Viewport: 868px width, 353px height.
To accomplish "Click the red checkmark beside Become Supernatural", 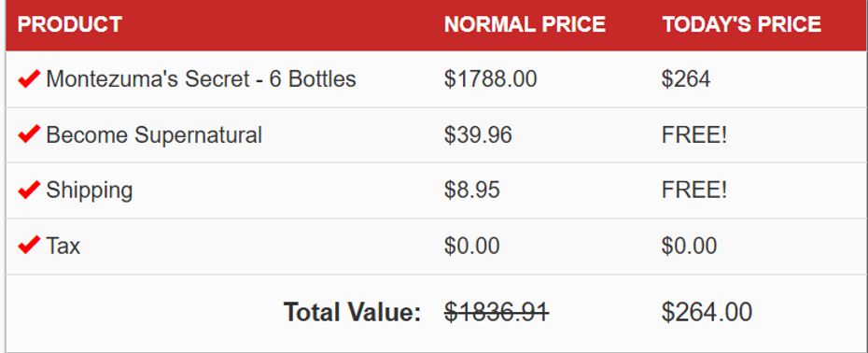I will [29, 134].
